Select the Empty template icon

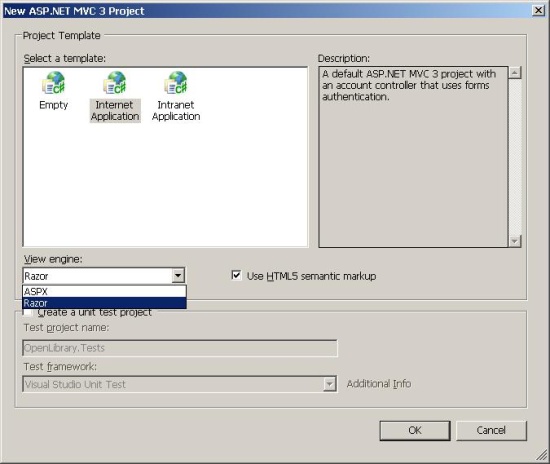[x=54, y=83]
